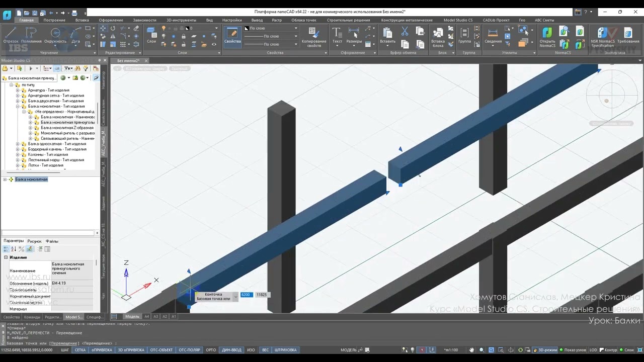Click the Команды panel tab
This screenshot has width=644, height=362.
pos(32,317)
